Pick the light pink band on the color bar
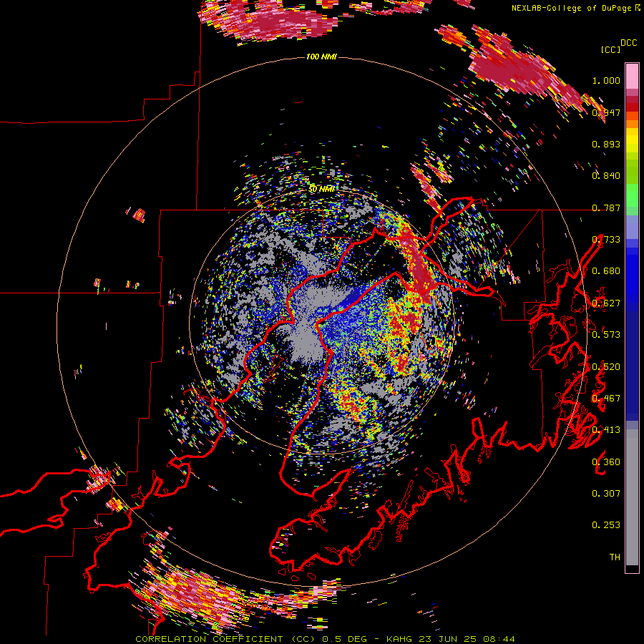This screenshot has height=644, width=644. (632, 76)
